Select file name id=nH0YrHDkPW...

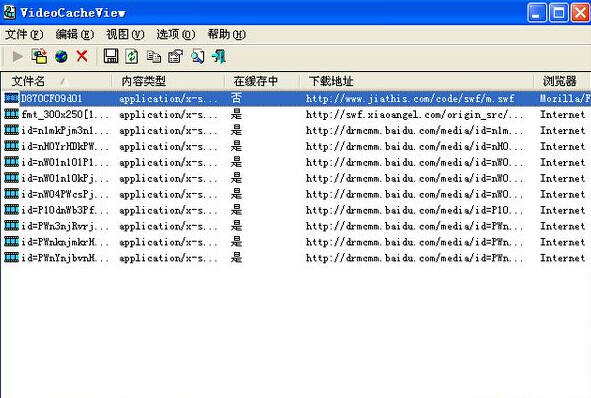pyautogui.click(x=65, y=146)
